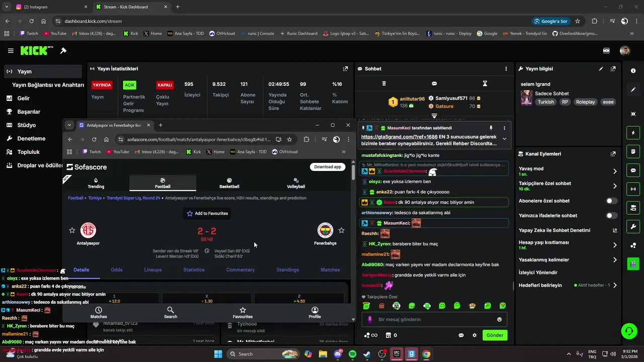Click Add to Favourites button
This screenshot has height=362, width=644.
pos(207,214)
